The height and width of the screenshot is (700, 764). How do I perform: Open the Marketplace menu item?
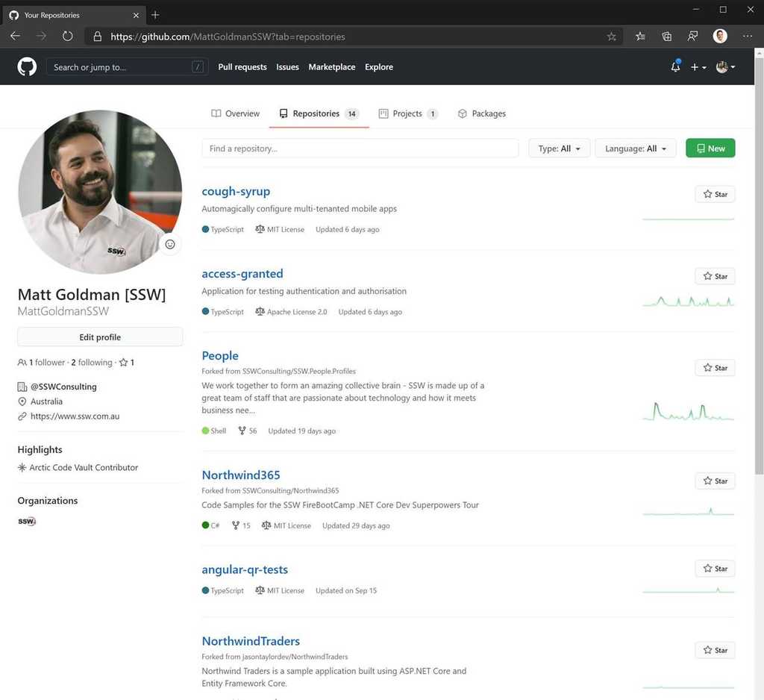tap(331, 67)
